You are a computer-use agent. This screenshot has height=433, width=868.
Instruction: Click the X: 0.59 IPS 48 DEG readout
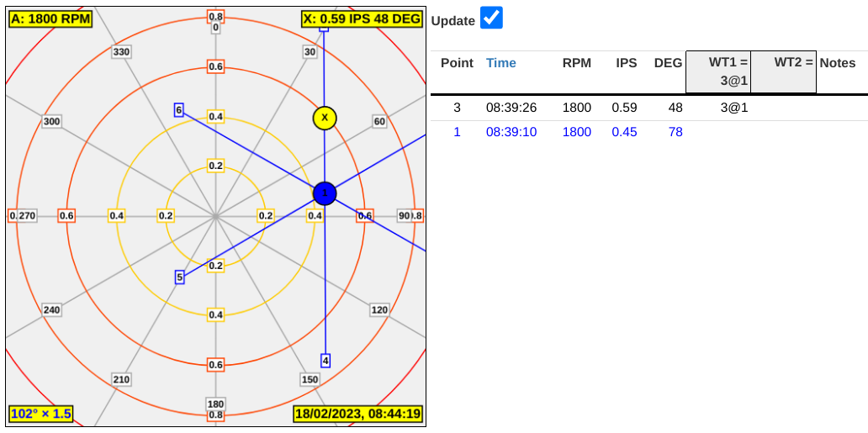pyautogui.click(x=362, y=18)
